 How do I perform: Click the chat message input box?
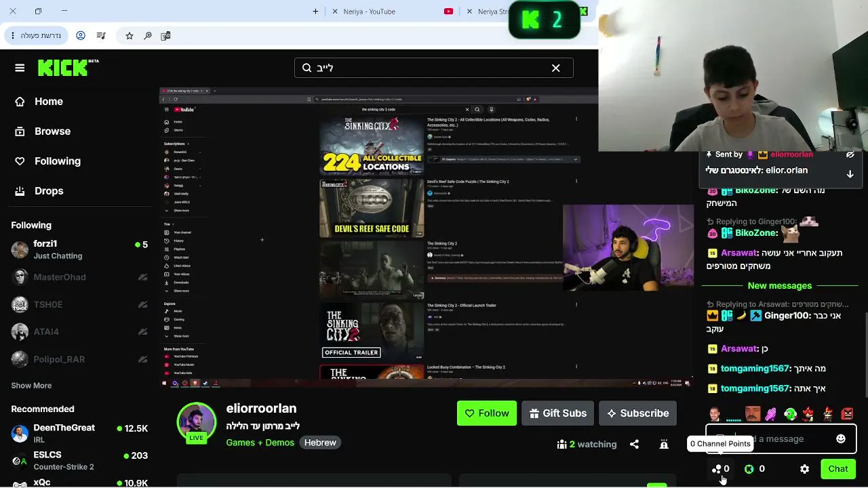click(781, 439)
